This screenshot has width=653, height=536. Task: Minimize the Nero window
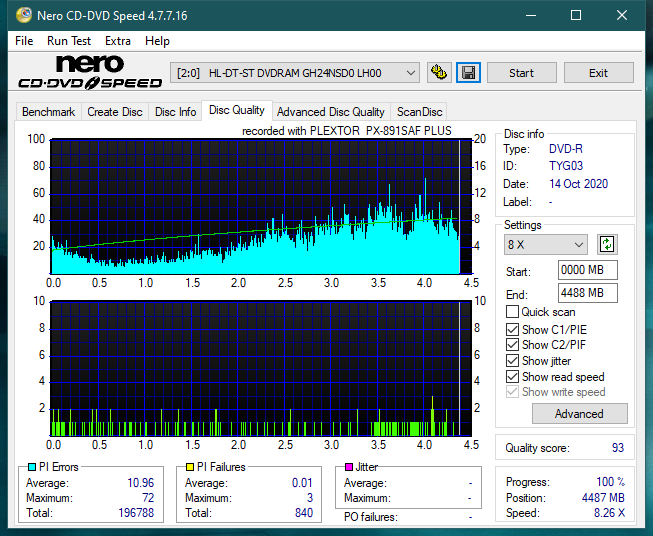click(531, 15)
